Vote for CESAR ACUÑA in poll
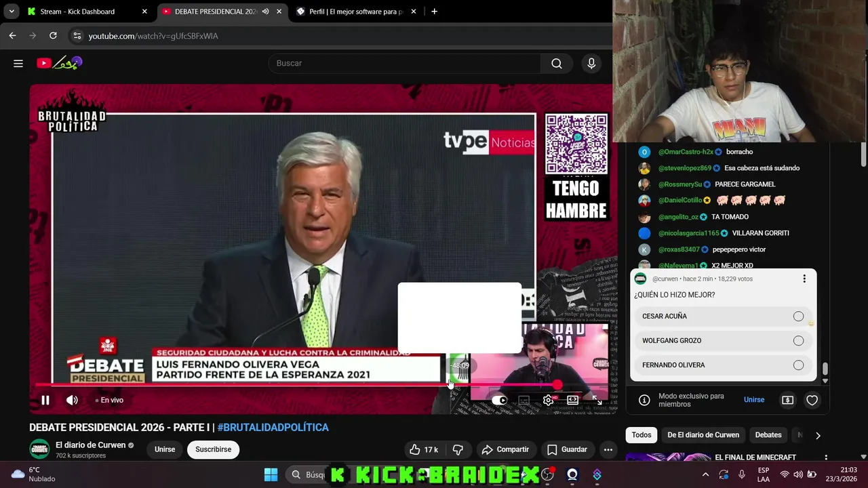The image size is (868, 488). coord(723,317)
